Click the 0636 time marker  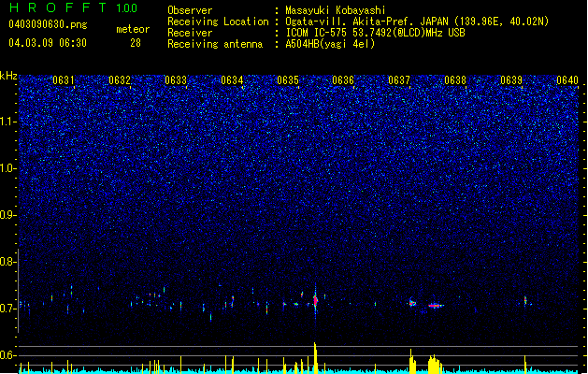[343, 80]
